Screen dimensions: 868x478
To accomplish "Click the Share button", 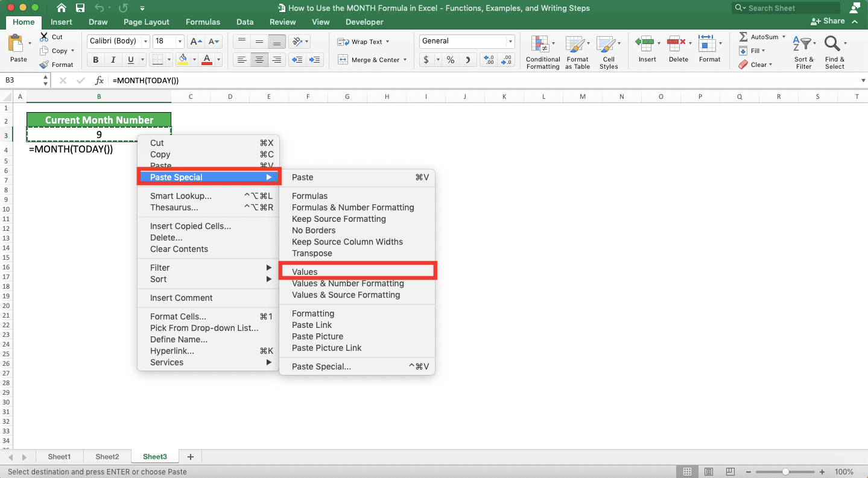I will [x=828, y=21].
